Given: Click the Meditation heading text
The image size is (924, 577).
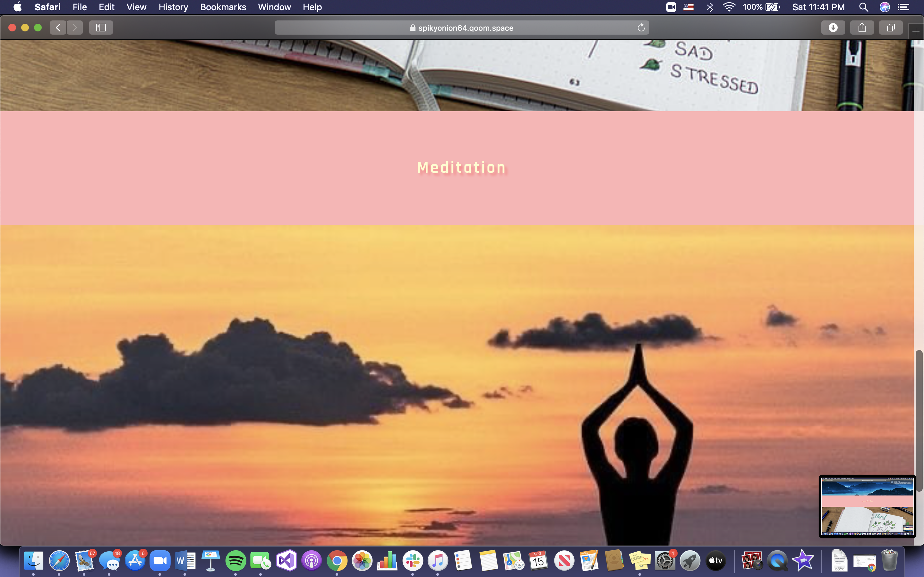Looking at the screenshot, I should 461,168.
